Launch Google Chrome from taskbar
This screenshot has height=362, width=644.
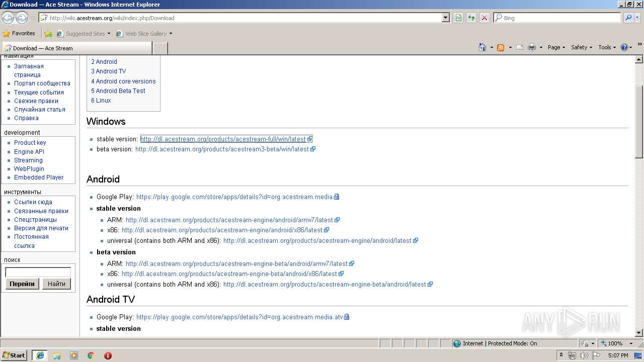click(x=91, y=355)
